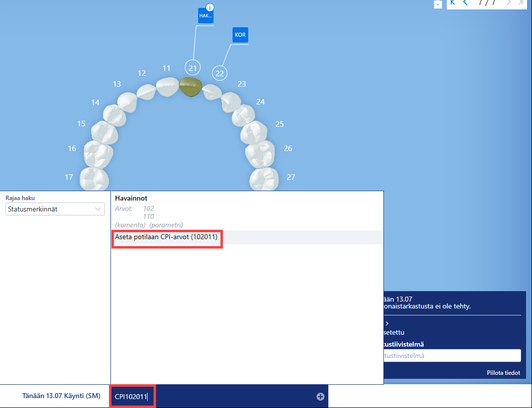
Task: Click the dropdown arrow under Rajaa haku
Action: [x=98, y=209]
